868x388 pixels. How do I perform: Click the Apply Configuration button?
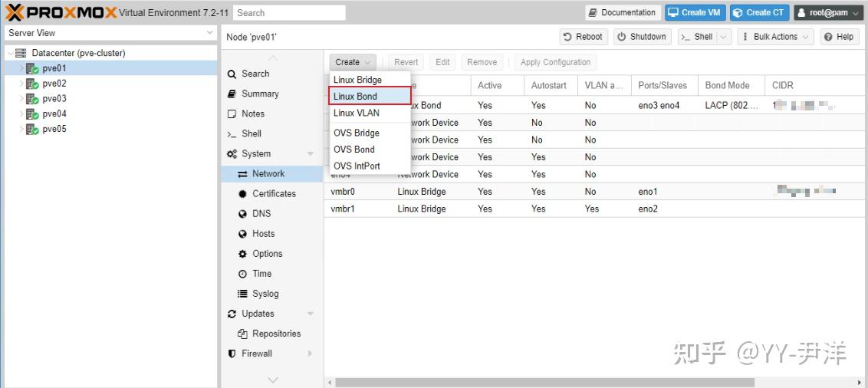(x=556, y=62)
